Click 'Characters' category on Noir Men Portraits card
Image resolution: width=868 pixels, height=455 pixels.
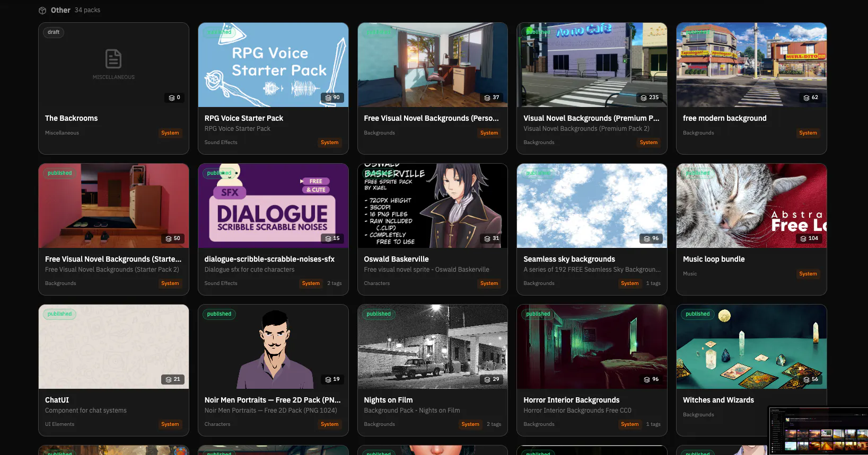(217, 424)
